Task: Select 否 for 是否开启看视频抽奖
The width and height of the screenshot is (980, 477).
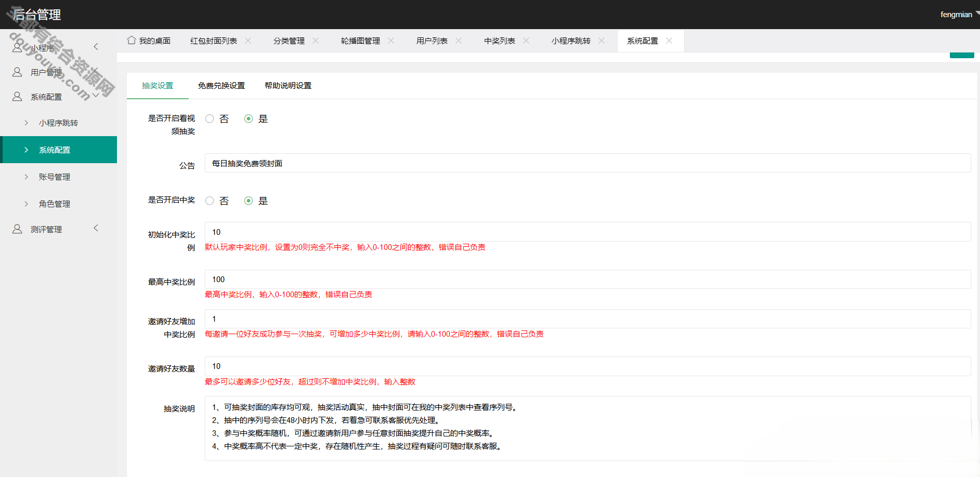Action: (210, 118)
